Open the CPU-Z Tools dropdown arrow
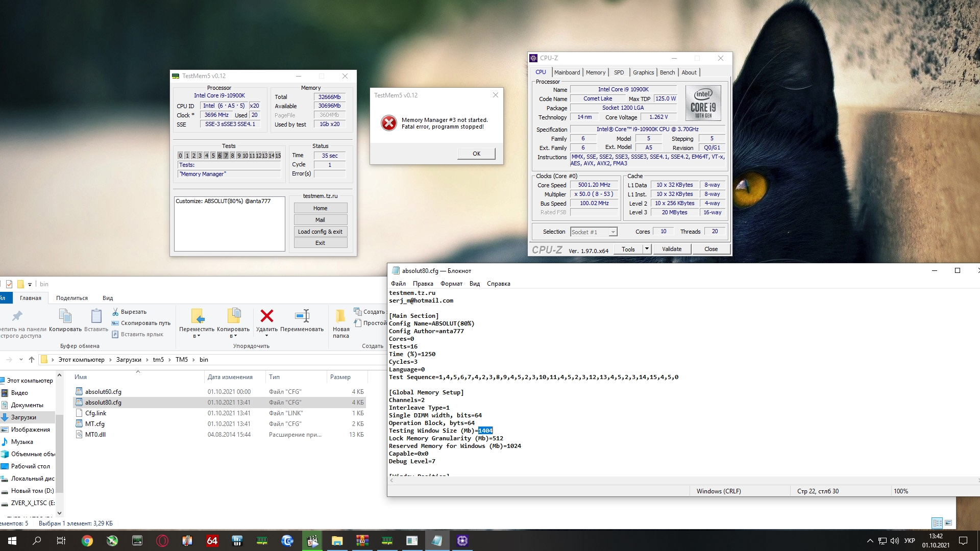This screenshot has width=980, height=551. point(647,249)
